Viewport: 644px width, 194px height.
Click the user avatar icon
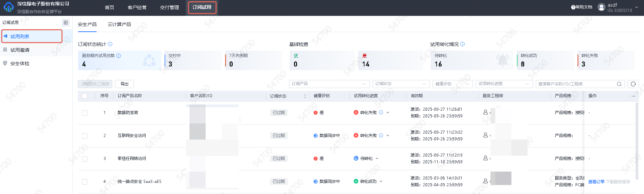[x=601, y=7]
